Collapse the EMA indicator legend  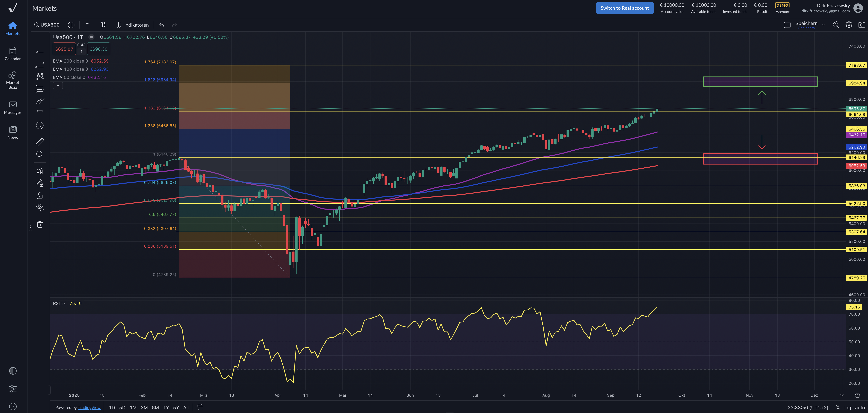(x=58, y=85)
